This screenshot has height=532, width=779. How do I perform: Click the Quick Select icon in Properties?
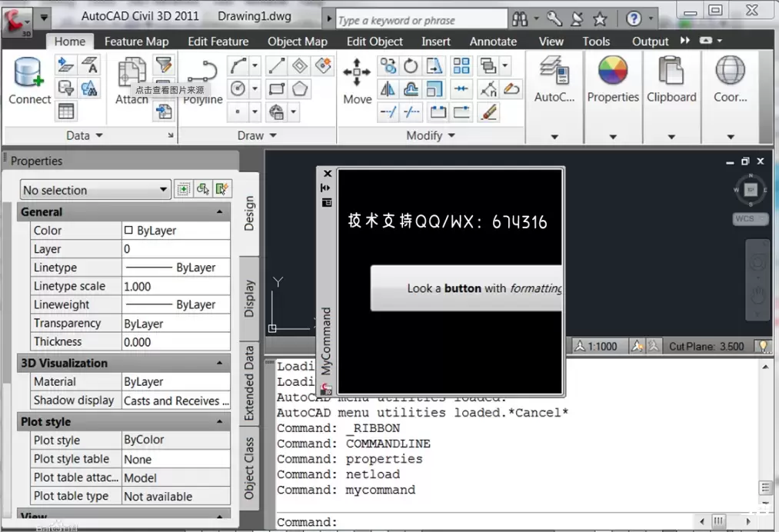point(222,189)
